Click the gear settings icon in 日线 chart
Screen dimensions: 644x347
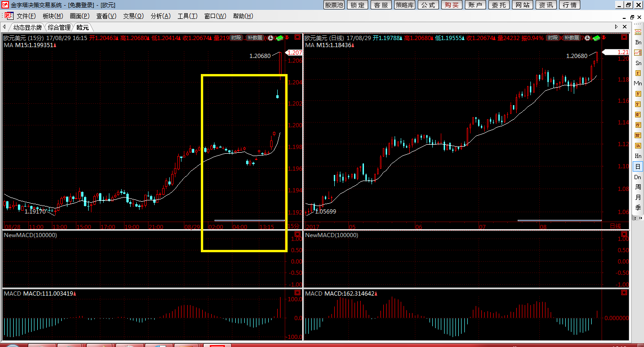[x=587, y=38]
